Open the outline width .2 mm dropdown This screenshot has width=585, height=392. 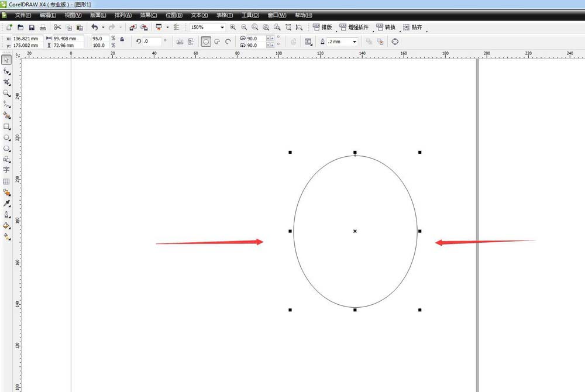point(355,42)
